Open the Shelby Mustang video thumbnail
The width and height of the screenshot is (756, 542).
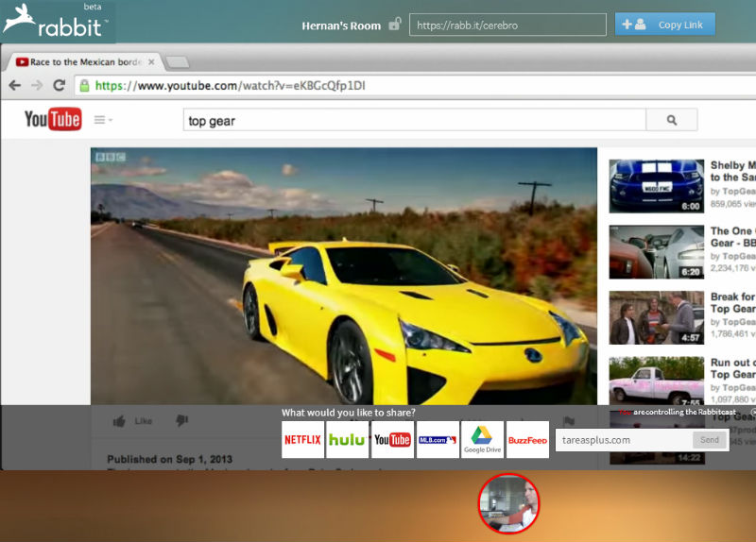tap(655, 186)
